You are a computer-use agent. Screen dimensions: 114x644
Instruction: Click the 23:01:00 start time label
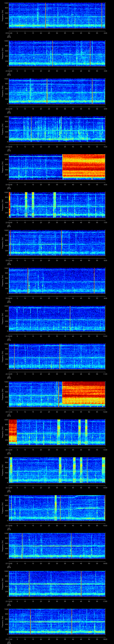pyautogui.click(x=9, y=33)
